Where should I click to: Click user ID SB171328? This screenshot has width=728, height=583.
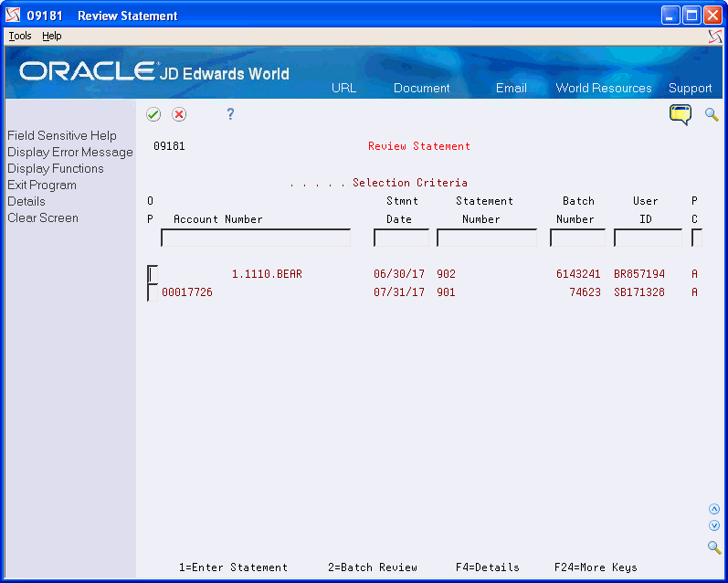(x=639, y=292)
